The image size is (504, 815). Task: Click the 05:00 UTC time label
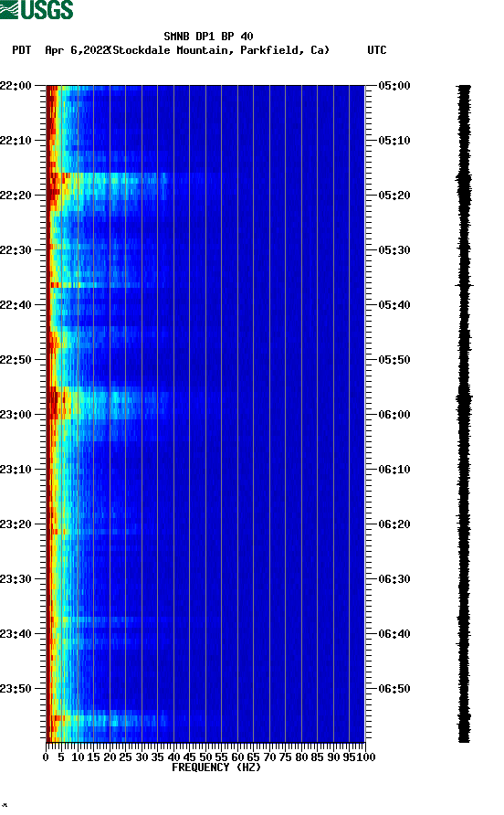pos(394,86)
